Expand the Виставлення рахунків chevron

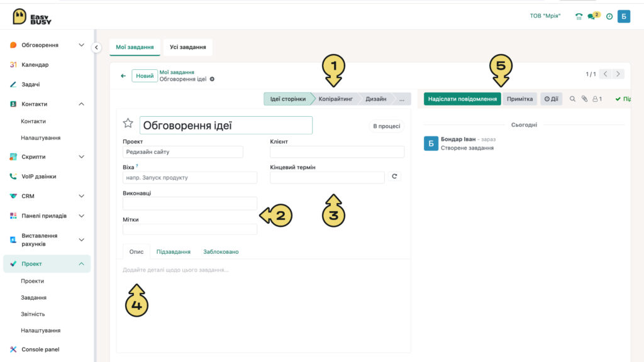[81, 239]
